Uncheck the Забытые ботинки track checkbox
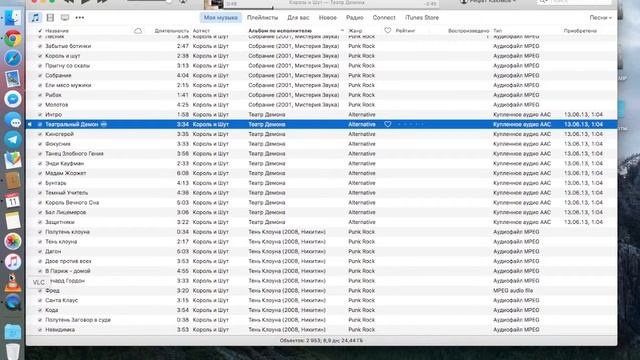640x360 pixels. [x=40, y=46]
